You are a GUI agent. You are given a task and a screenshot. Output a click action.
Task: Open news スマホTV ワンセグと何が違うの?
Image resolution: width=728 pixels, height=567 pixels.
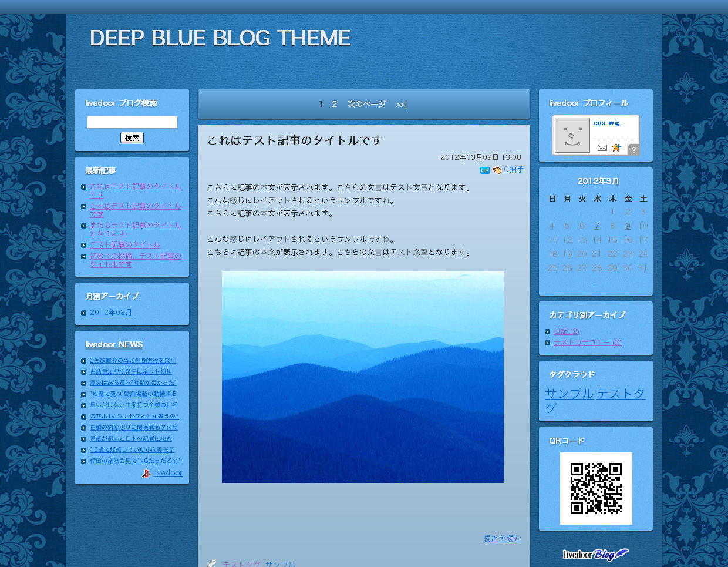tap(134, 417)
